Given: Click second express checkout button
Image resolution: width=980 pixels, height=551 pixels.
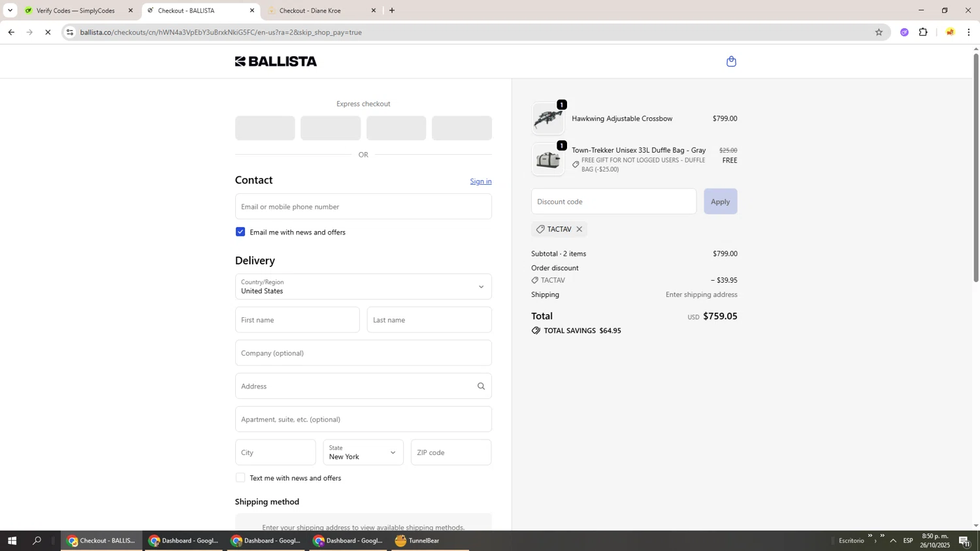Looking at the screenshot, I should (331, 128).
